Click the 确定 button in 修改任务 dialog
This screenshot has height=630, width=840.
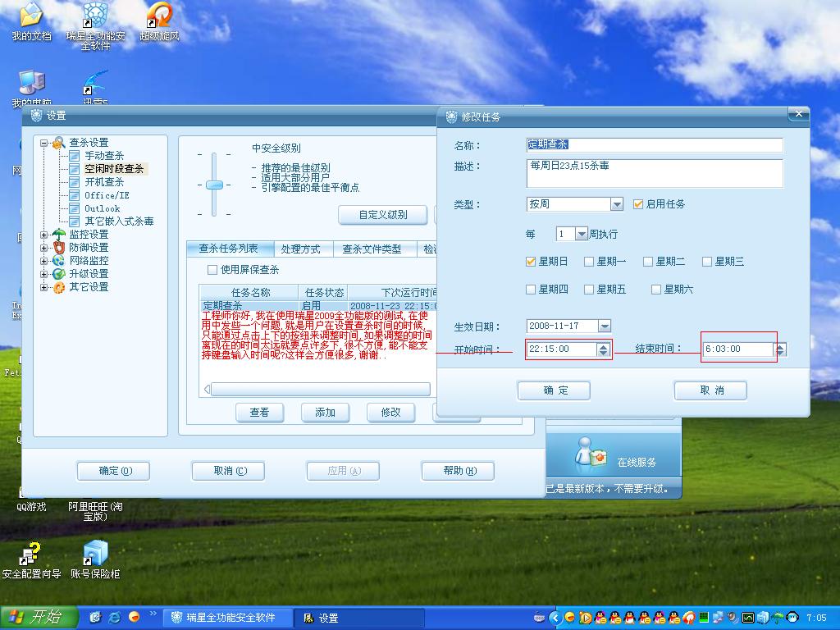point(555,390)
